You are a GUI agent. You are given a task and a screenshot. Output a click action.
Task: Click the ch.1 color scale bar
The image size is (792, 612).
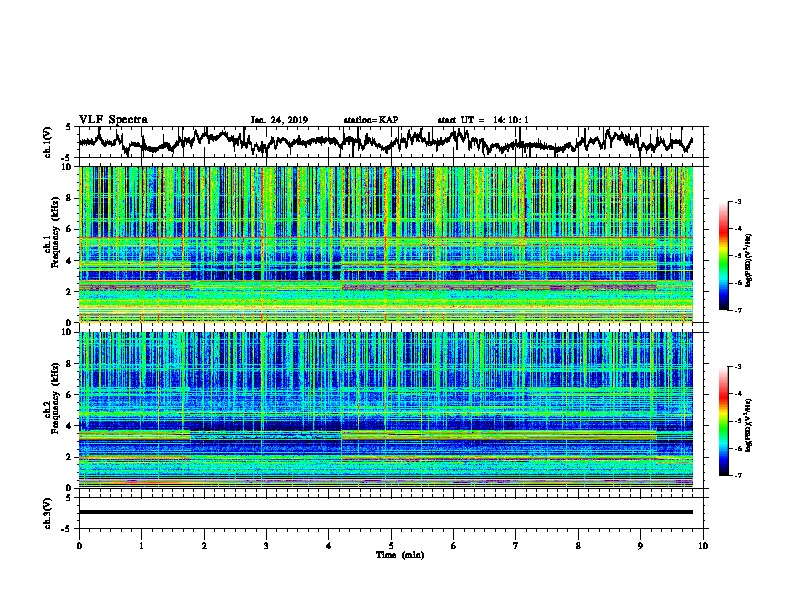[723, 256]
